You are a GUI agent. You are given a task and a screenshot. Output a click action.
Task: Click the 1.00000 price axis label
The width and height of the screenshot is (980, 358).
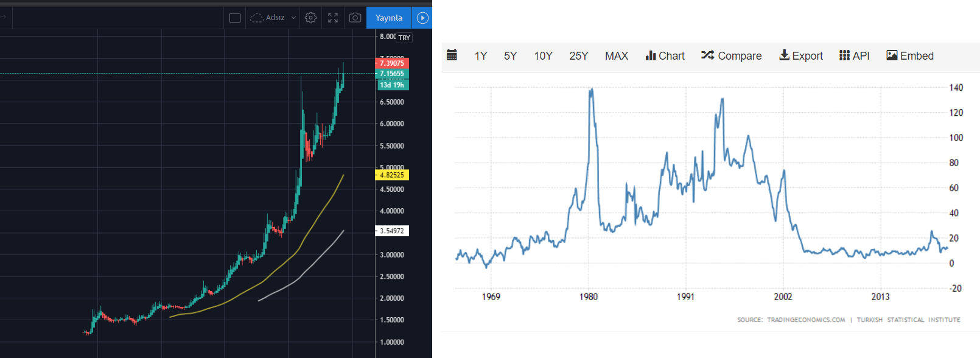392,342
